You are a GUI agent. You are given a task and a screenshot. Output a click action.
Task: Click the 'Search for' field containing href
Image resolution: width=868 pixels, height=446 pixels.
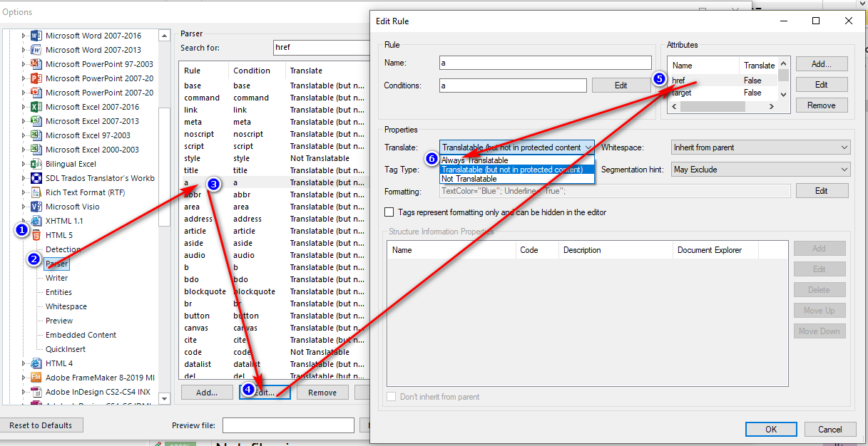click(321, 48)
